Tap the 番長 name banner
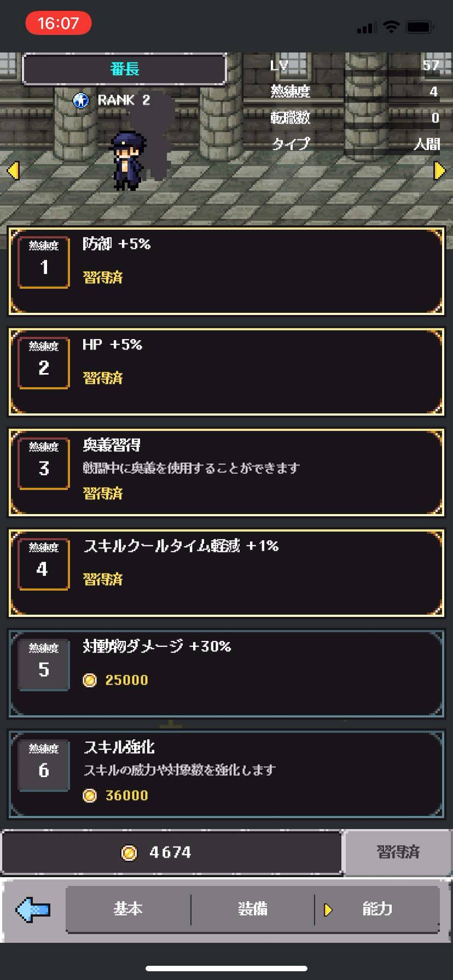 pos(124,69)
